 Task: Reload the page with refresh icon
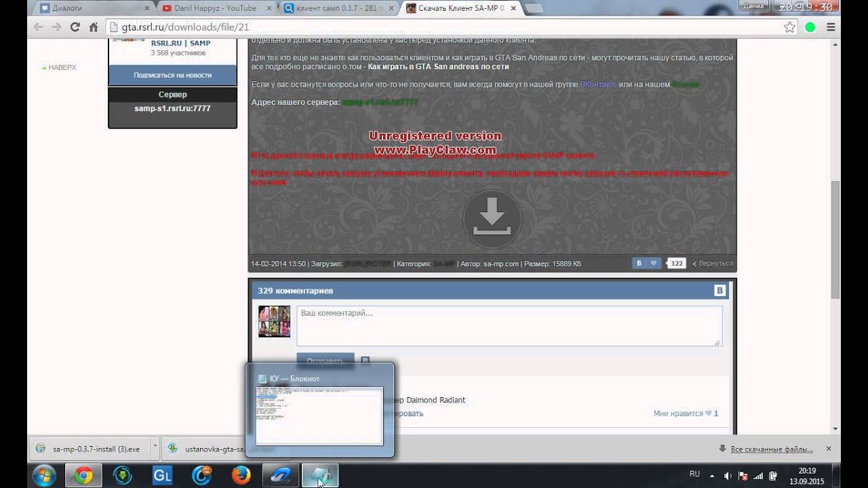click(75, 27)
